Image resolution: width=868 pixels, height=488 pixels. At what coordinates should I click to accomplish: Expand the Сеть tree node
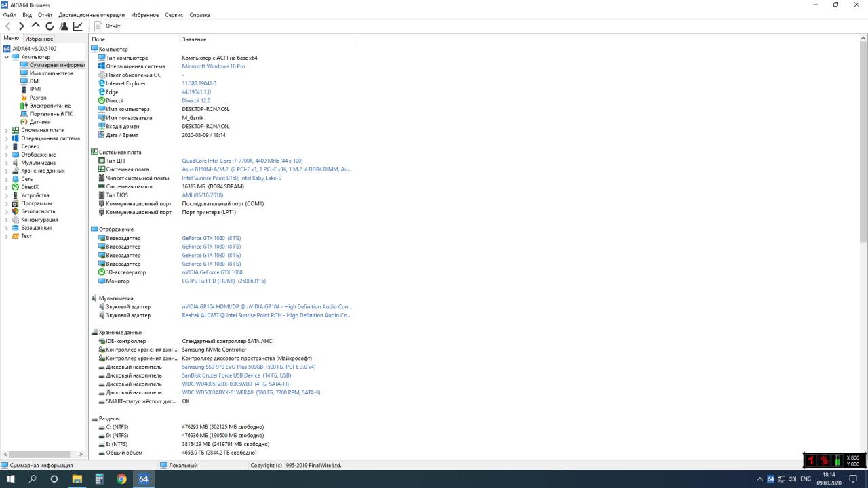click(x=7, y=179)
